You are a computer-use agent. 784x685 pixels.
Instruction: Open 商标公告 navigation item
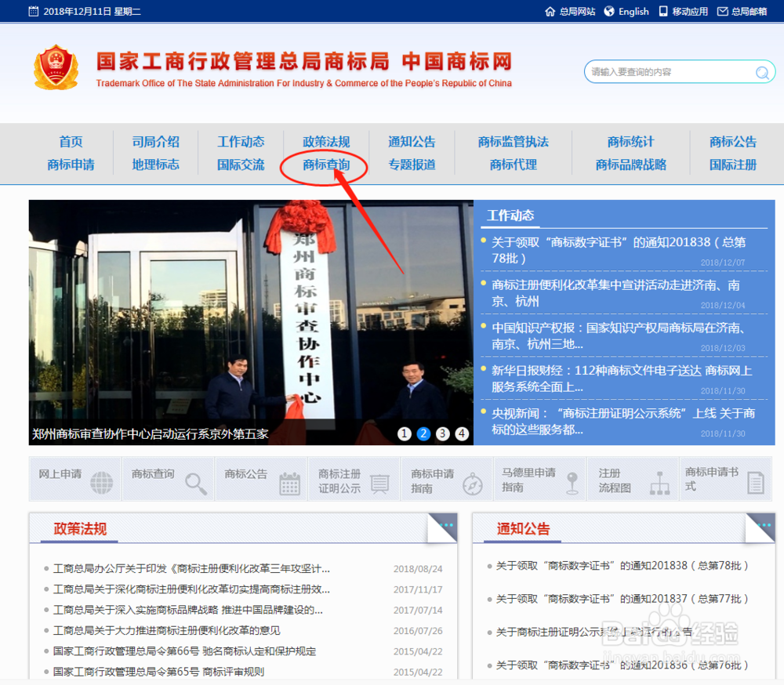click(x=732, y=142)
